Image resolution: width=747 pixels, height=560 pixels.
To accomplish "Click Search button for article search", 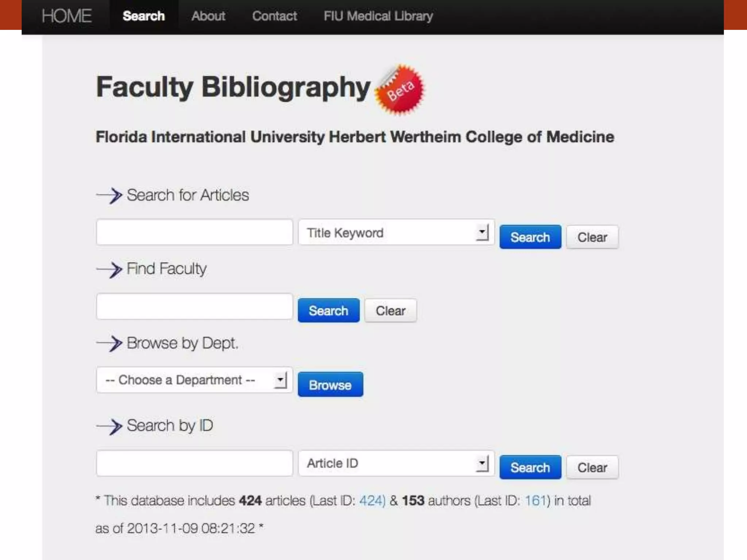I will (530, 237).
